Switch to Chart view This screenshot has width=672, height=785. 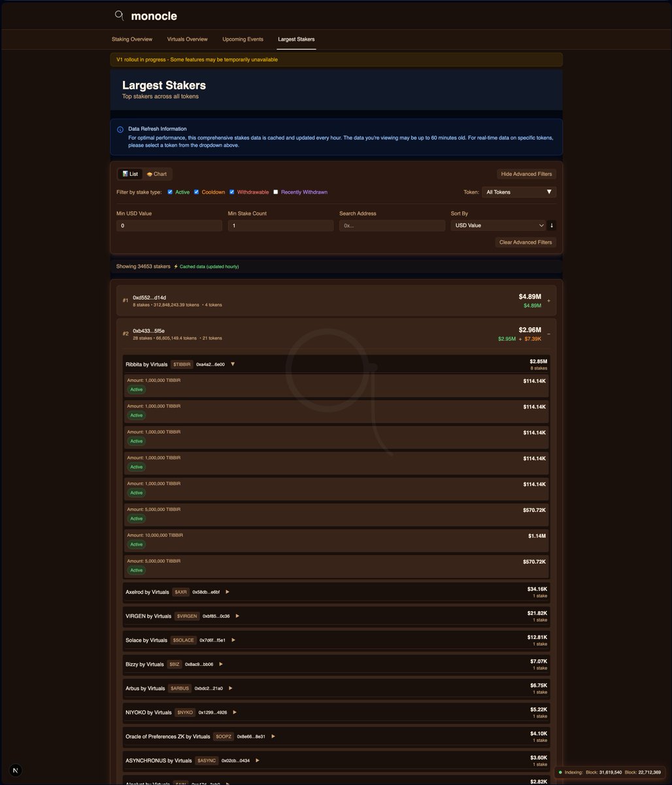(x=157, y=174)
